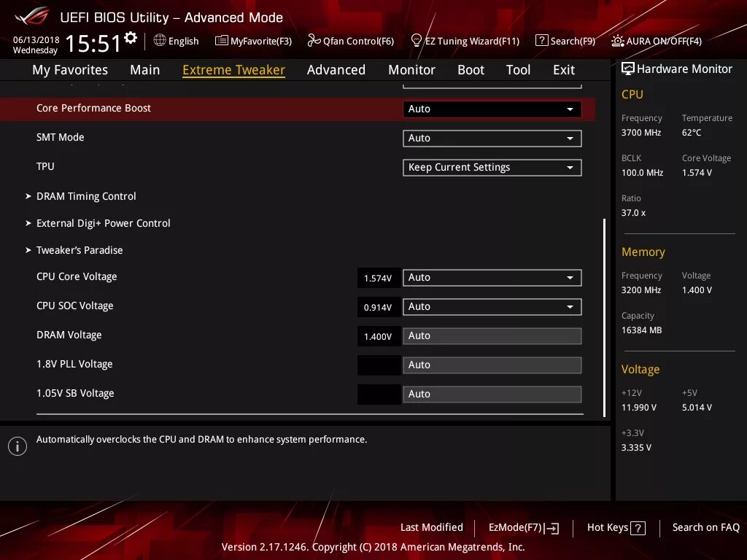Viewport: 747px width, 560px height.
Task: Click the 11.990 V reading
Action: point(639,407)
